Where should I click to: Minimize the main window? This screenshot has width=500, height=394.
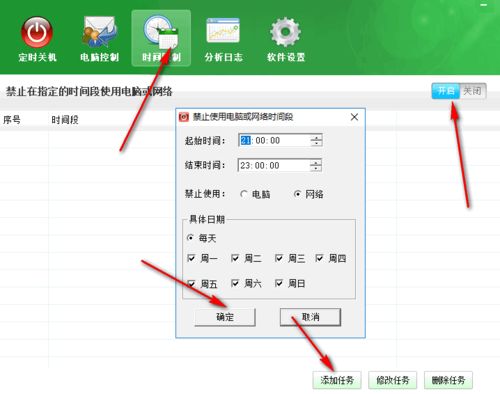point(484,5)
